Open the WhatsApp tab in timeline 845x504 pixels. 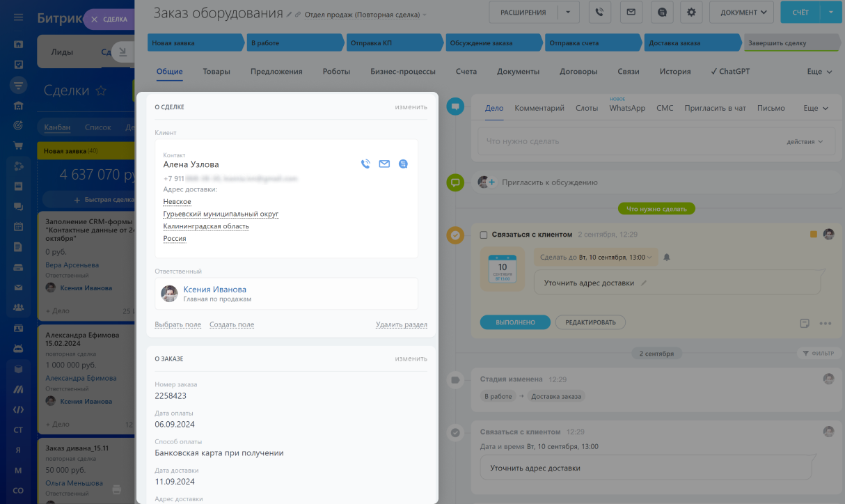[x=627, y=108]
